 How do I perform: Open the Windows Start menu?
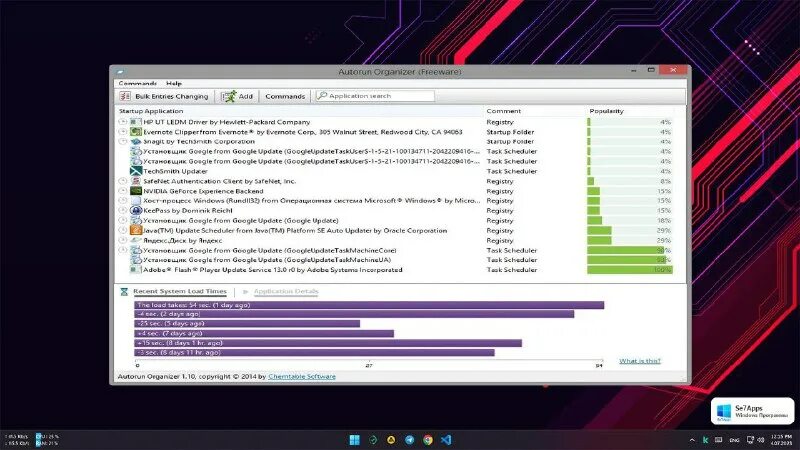[x=355, y=440]
